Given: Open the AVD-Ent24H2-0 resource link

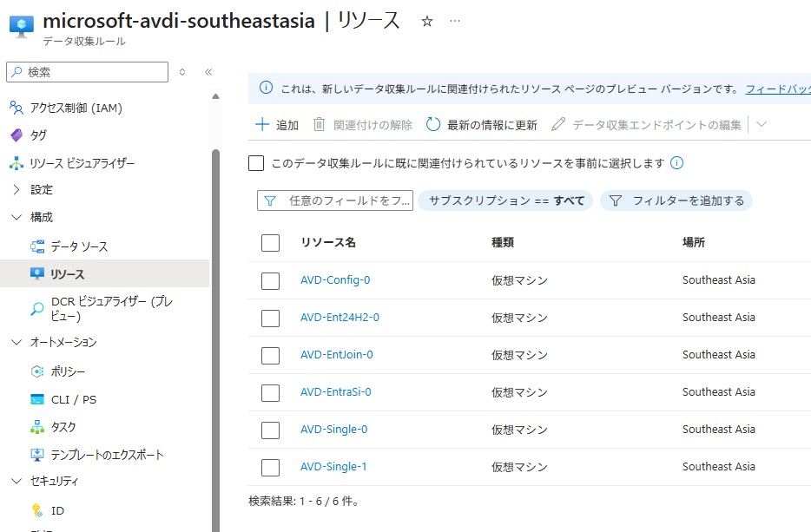Looking at the screenshot, I should [x=340, y=318].
